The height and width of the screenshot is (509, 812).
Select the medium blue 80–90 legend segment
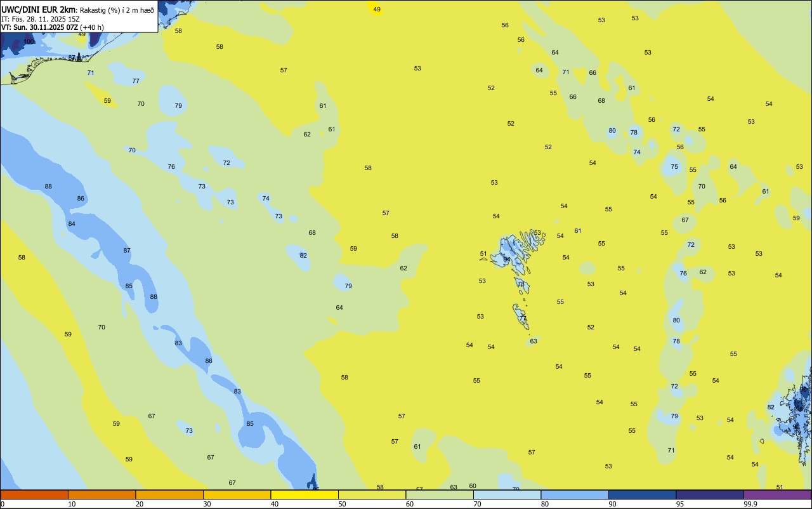tap(575, 494)
